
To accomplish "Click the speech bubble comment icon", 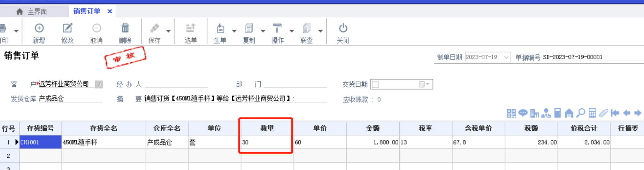I will (523, 113).
